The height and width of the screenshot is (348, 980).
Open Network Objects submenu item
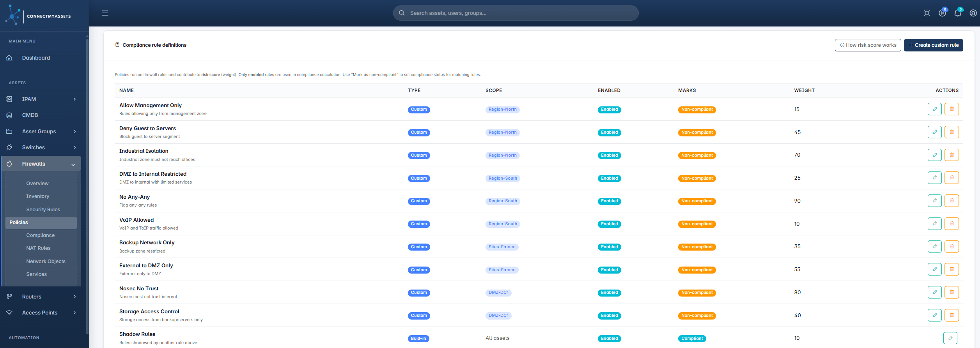pyautogui.click(x=46, y=261)
